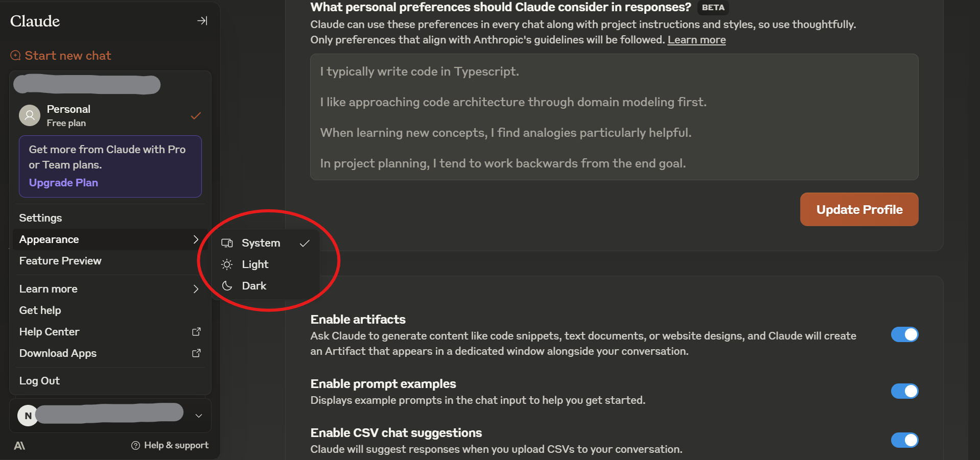
Task: Click the external link icon beside Help Center
Action: (196, 331)
